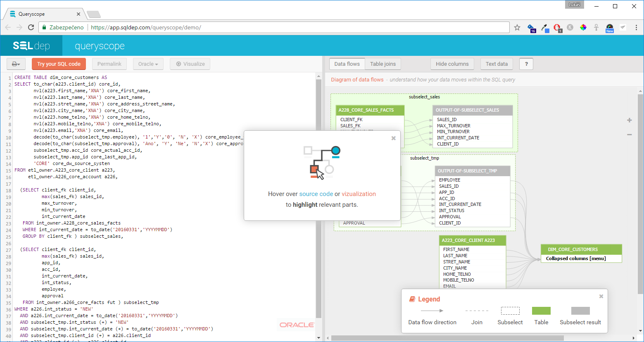Image resolution: width=644 pixels, height=342 pixels.
Task: Click the EMPLOYEE column in subselect_tmp output
Action: (x=449, y=180)
